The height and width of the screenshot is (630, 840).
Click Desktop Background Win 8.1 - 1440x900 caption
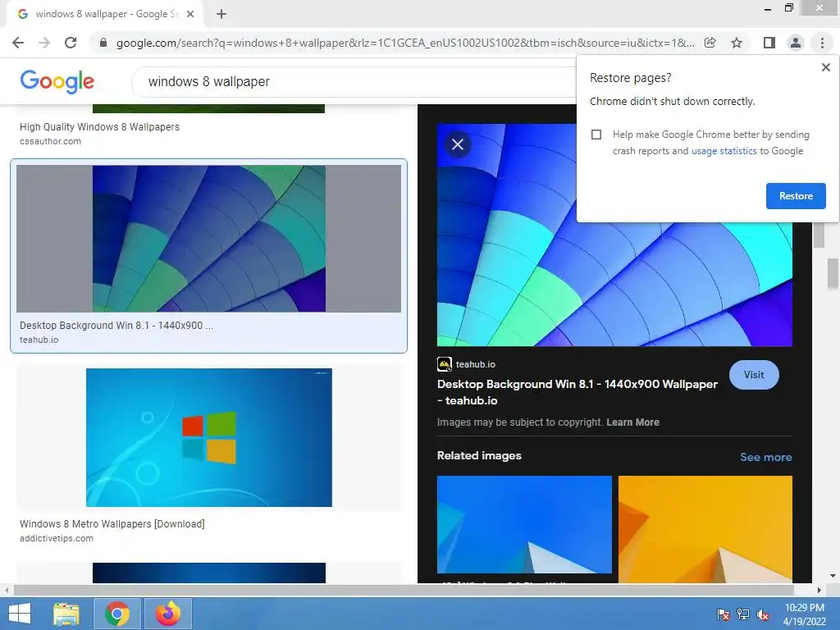(x=116, y=326)
